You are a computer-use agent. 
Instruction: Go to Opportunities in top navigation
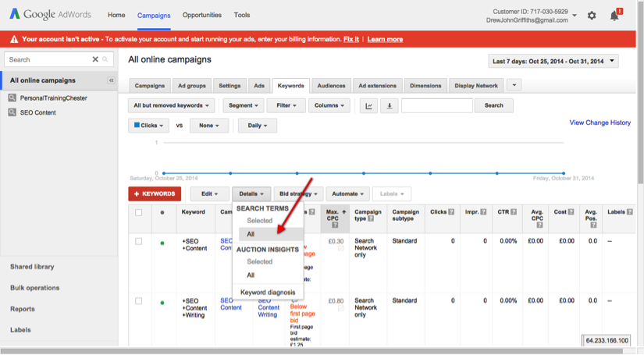point(201,15)
